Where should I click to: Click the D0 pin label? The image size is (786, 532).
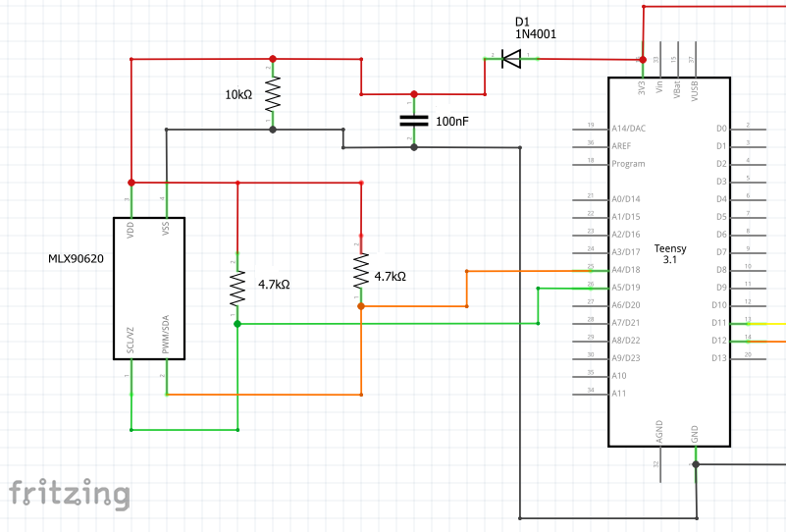click(x=721, y=129)
